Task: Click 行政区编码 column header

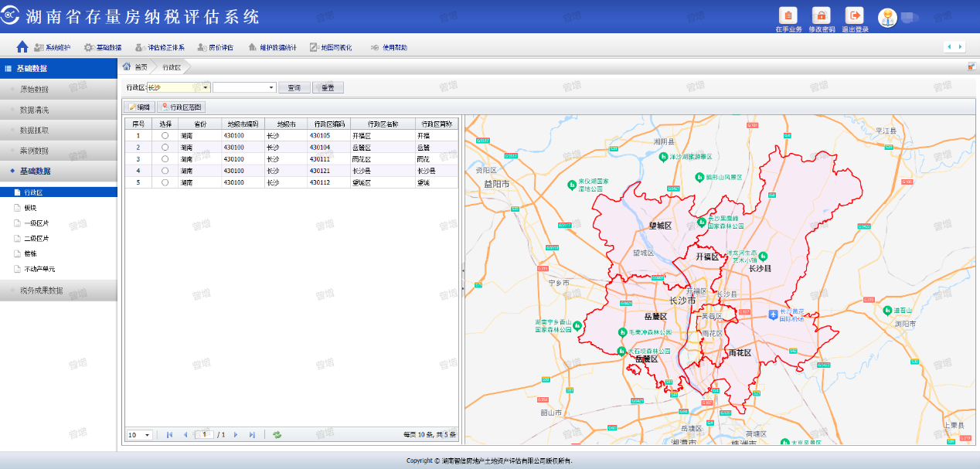Action: point(329,124)
